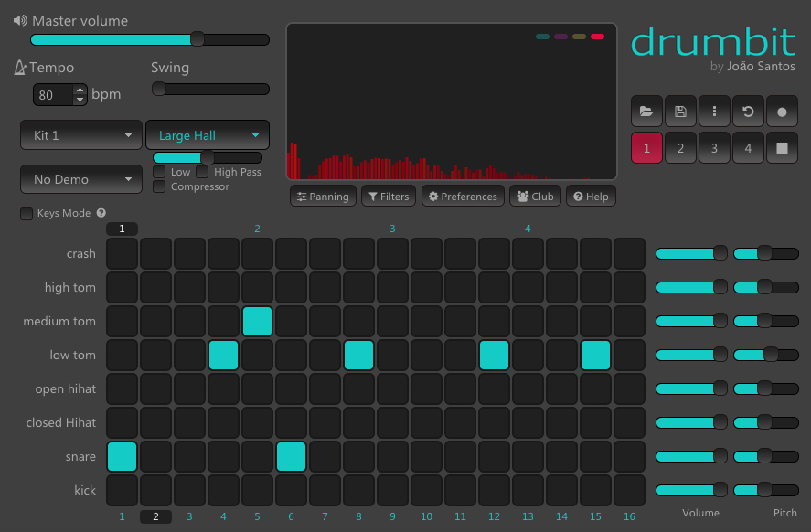Turn off low tom step 8
This screenshot has width=811, height=532.
pyautogui.click(x=359, y=356)
